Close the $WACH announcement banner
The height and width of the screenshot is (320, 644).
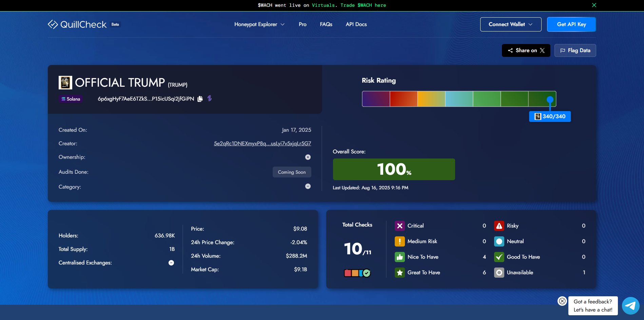(594, 5)
